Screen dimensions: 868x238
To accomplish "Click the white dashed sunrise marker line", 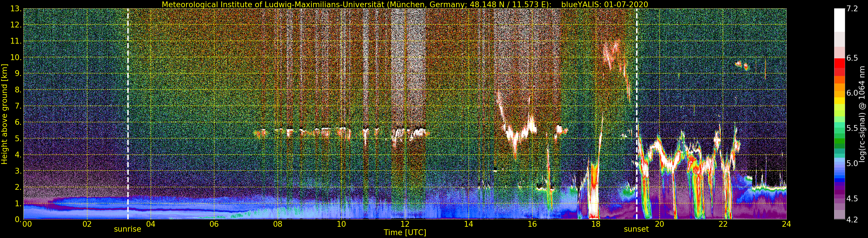I will coord(128,114).
